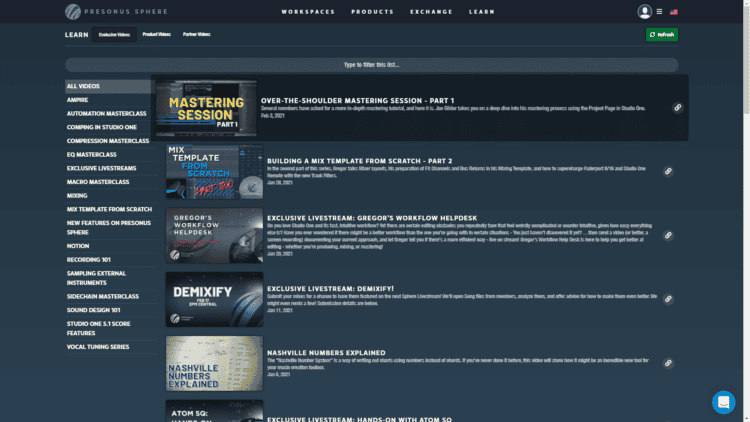Open Building a Mix Template Part 2 title
Screen dimensions: 750x422
point(359,161)
